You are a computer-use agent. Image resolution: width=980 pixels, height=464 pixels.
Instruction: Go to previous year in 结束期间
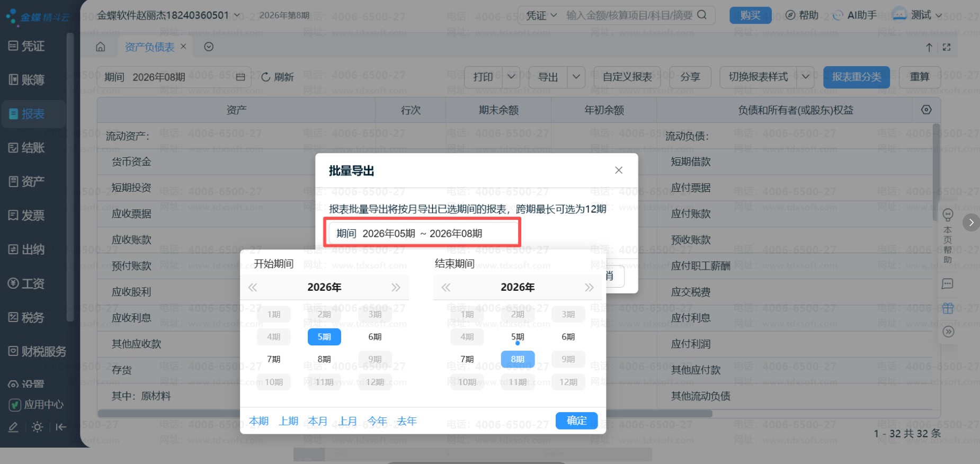click(x=446, y=288)
